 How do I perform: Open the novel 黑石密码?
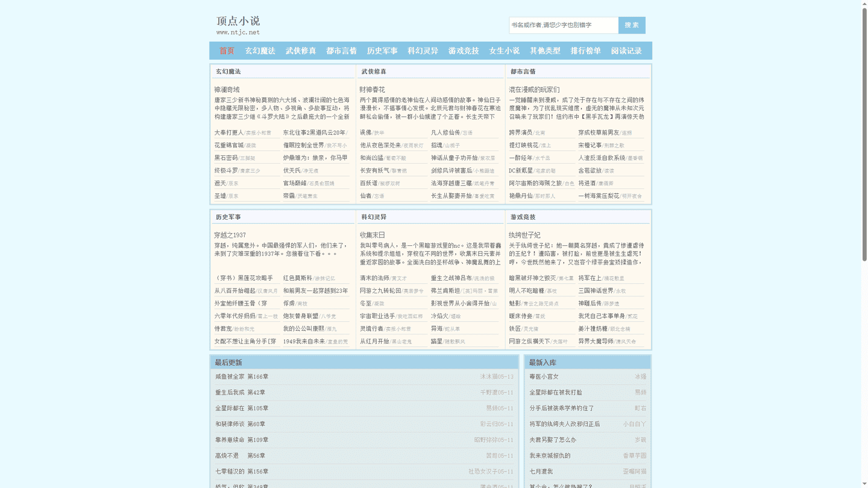click(226, 158)
